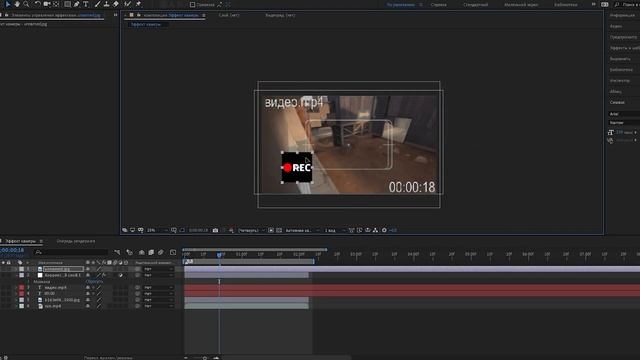
Task: Select the Pan Behind anchor point tool
Action: pos(56,4)
